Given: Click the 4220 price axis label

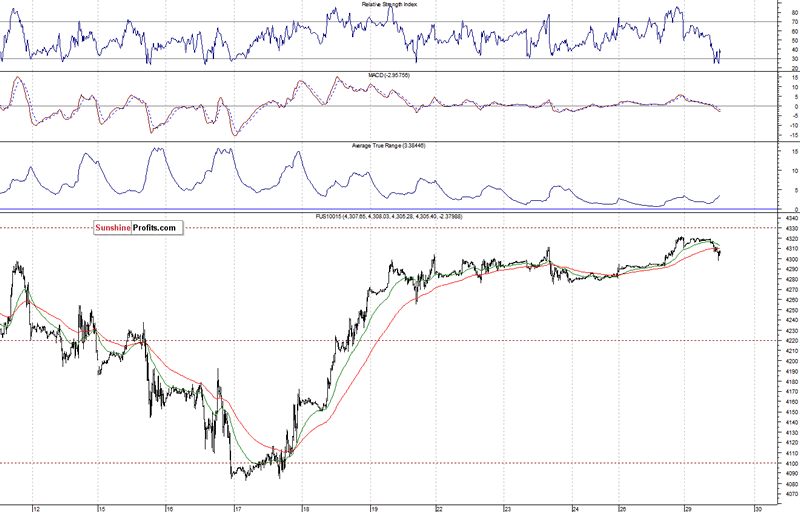Looking at the screenshot, I should point(789,341).
